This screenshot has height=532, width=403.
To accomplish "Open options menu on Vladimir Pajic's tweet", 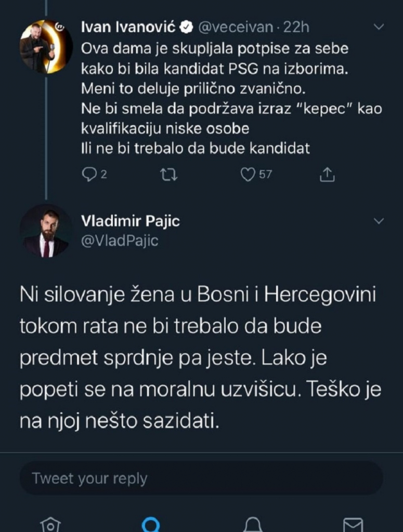I will [x=379, y=221].
